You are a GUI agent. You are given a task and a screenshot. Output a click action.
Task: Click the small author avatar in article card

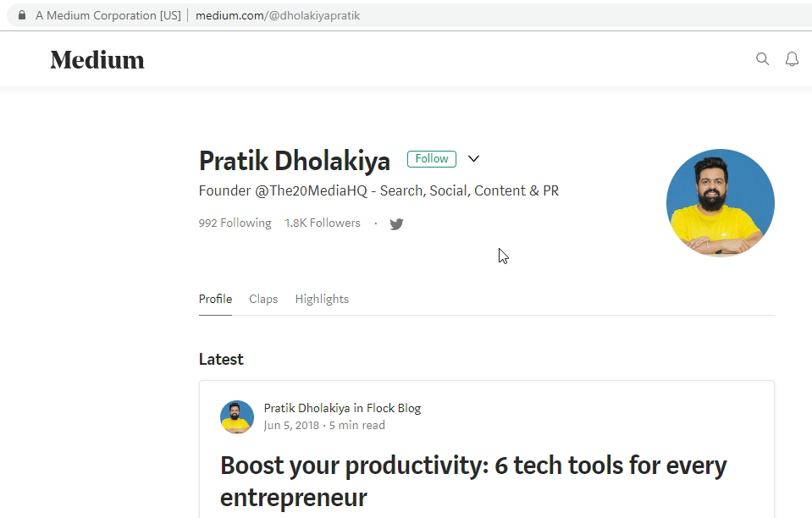pos(237,416)
